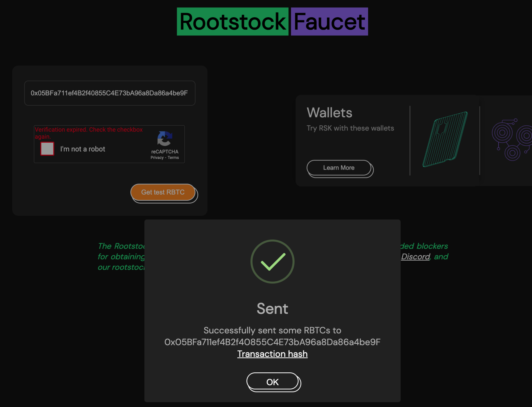Viewport: 532px width, 407px height.
Task: Click Learn More under Try RSK wallets
Action: click(339, 168)
